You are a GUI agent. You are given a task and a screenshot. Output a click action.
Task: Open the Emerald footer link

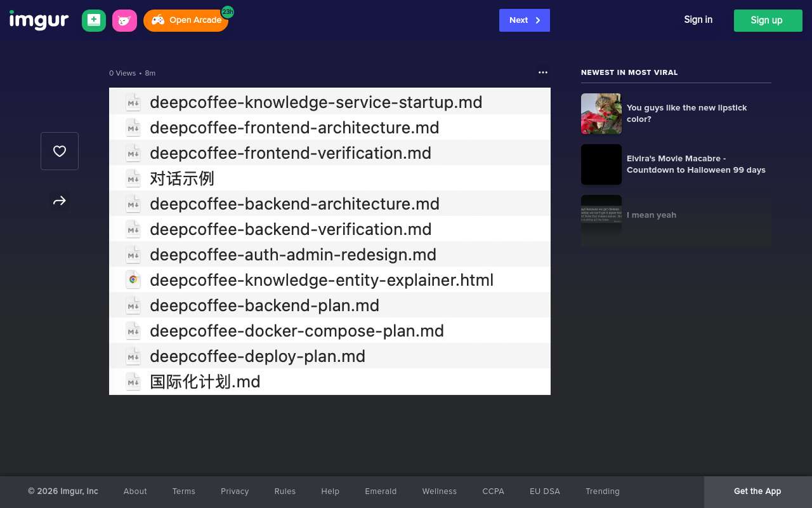(x=381, y=491)
